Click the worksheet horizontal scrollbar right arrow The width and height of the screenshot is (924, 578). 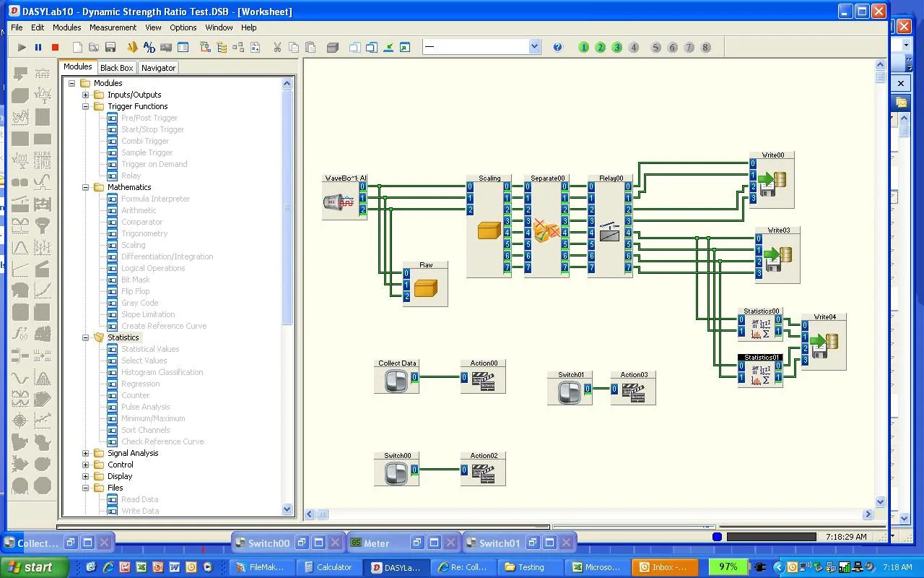868,514
